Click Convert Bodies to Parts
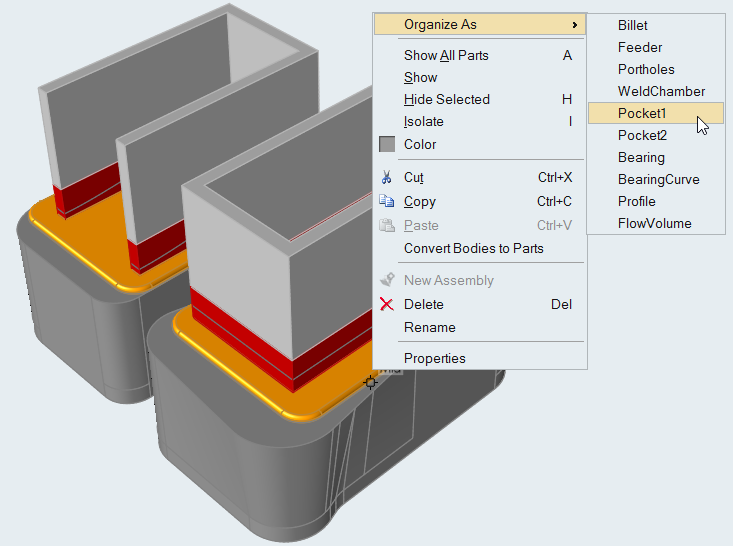Screen dimensions: 733x546 [x=473, y=248]
